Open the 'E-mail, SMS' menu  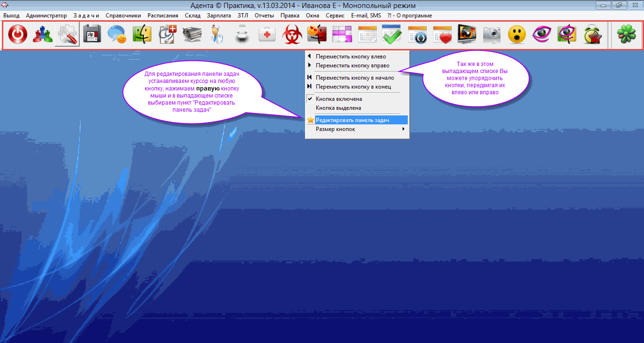pyautogui.click(x=366, y=16)
